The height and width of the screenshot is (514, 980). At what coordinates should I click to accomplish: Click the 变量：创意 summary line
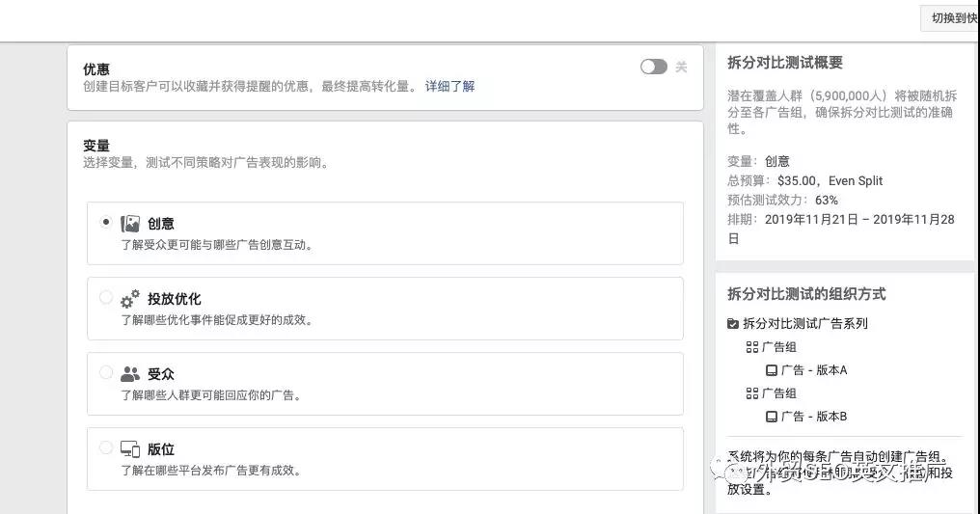[759, 161]
